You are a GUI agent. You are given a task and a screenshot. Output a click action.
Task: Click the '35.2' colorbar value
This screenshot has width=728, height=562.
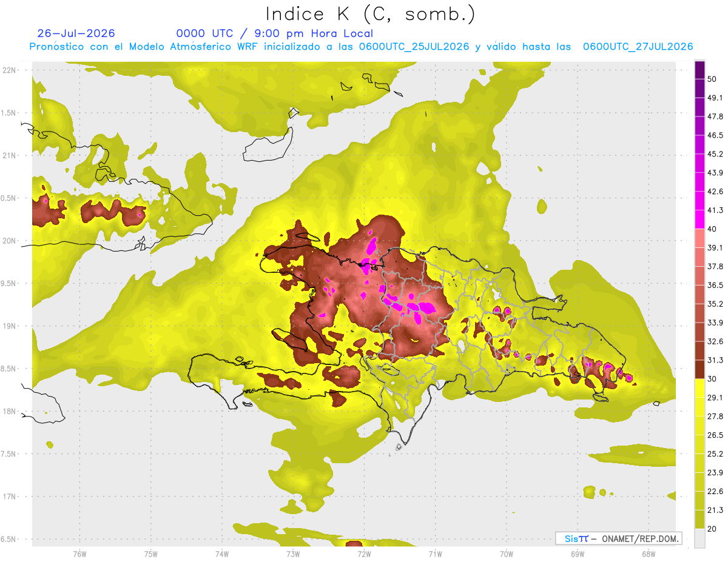pyautogui.click(x=715, y=304)
